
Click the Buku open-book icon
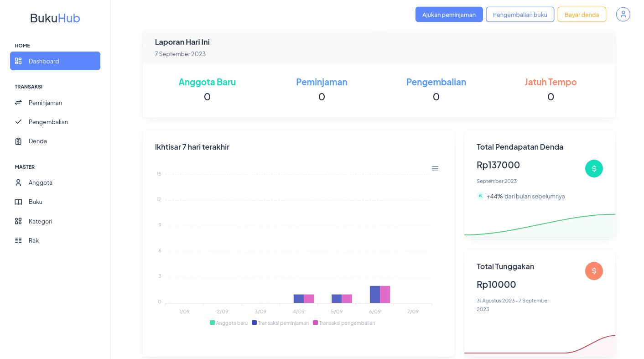point(18,202)
